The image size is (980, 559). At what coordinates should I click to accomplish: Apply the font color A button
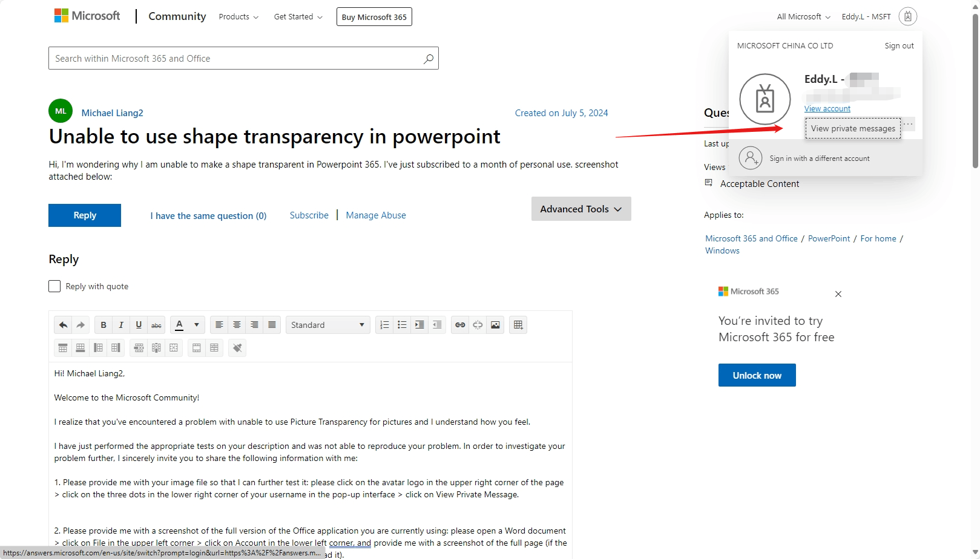179,325
